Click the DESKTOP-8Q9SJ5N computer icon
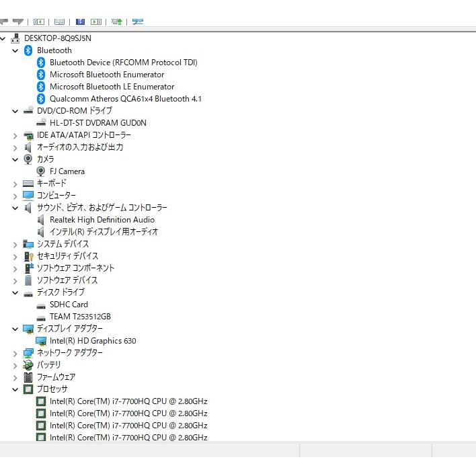This screenshot has width=476, height=476. coord(15,38)
